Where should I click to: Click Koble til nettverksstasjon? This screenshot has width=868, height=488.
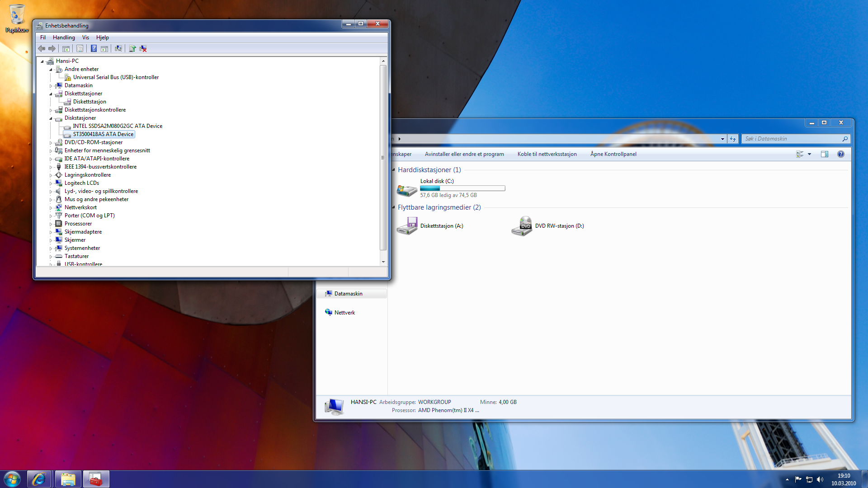[547, 154]
